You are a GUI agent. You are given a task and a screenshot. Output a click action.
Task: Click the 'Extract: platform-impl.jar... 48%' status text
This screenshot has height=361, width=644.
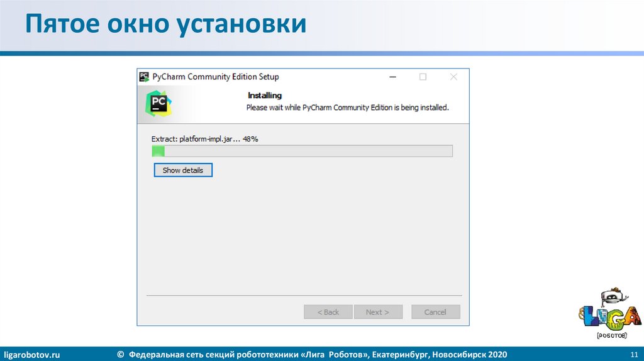pos(204,139)
